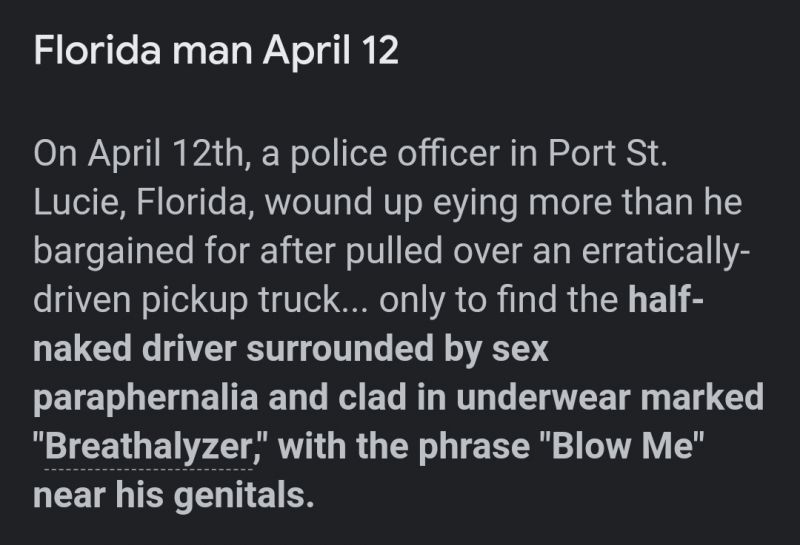Screen dimensions: 800x545
Task: Click the bold words "with the phrase"
Action: click(x=405, y=447)
